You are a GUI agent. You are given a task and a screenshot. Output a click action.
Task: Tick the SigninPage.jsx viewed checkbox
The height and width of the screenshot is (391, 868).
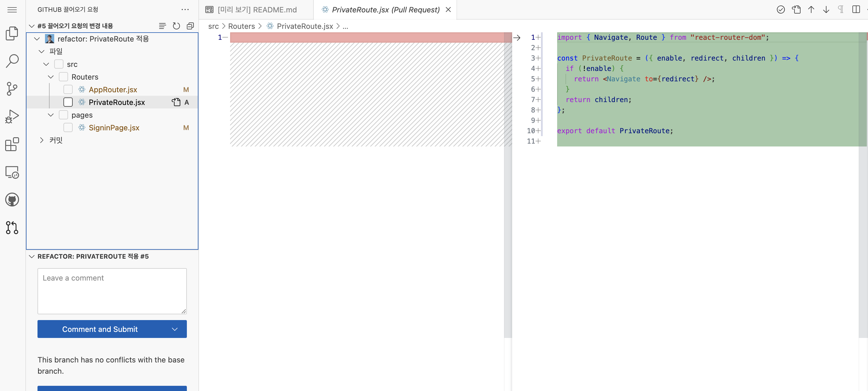point(68,128)
